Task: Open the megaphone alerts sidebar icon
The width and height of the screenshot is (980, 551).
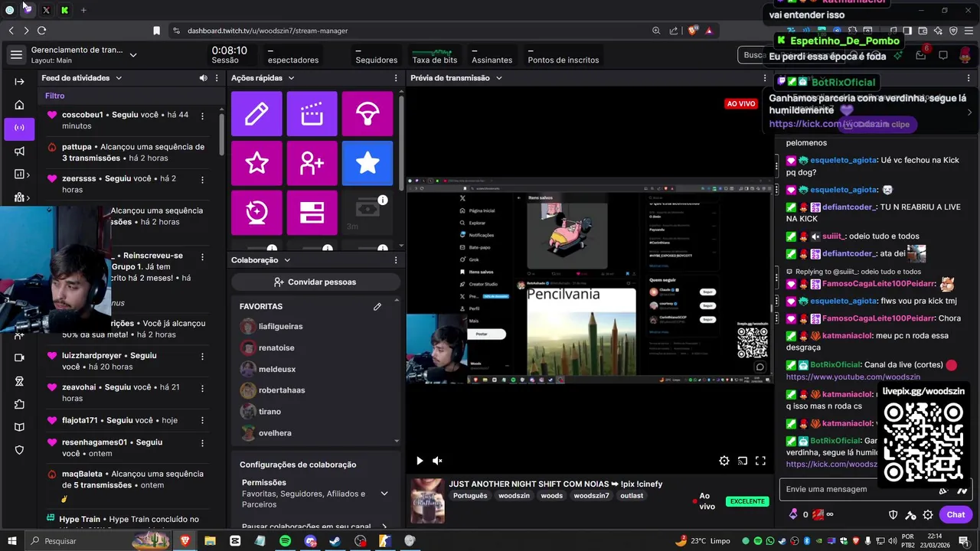Action: (x=19, y=152)
